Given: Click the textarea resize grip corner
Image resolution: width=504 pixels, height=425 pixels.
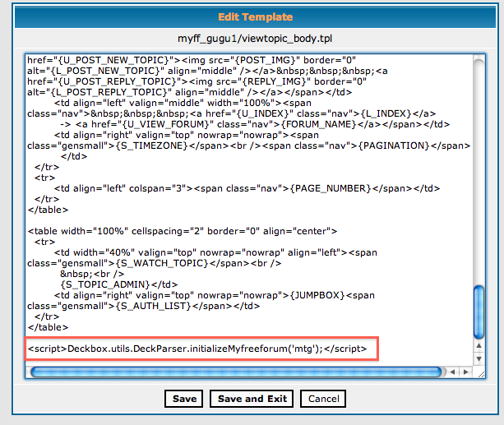Looking at the screenshot, I should [x=481, y=374].
